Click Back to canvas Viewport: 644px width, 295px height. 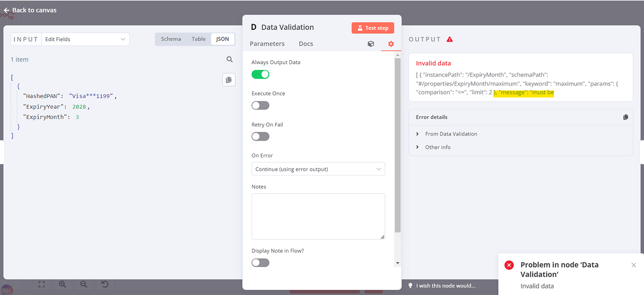click(x=30, y=9)
